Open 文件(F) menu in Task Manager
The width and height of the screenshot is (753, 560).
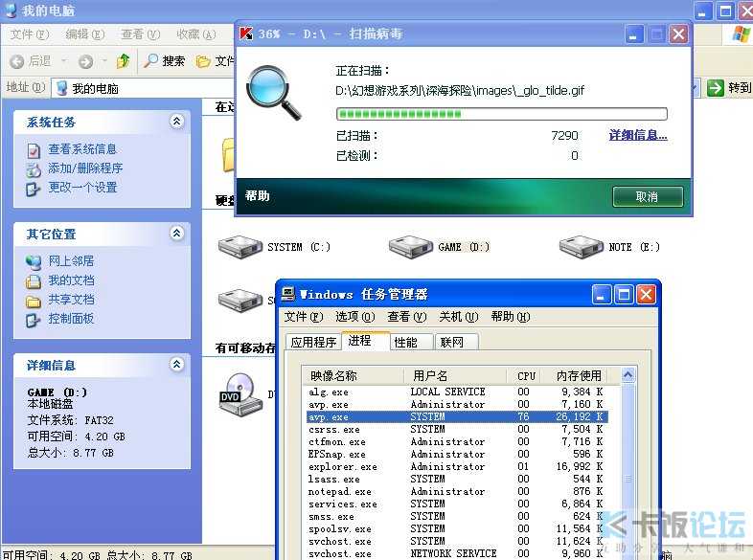coord(304,317)
